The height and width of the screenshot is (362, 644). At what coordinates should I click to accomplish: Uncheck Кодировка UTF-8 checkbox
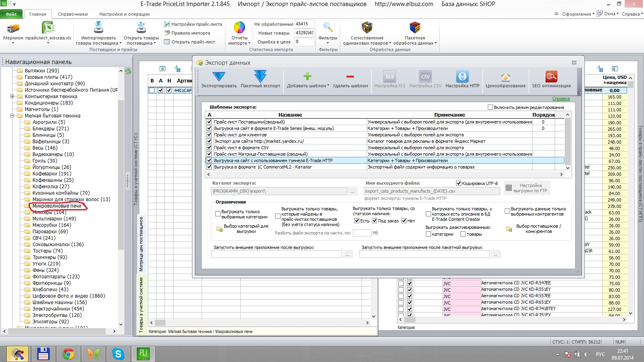coord(458,183)
